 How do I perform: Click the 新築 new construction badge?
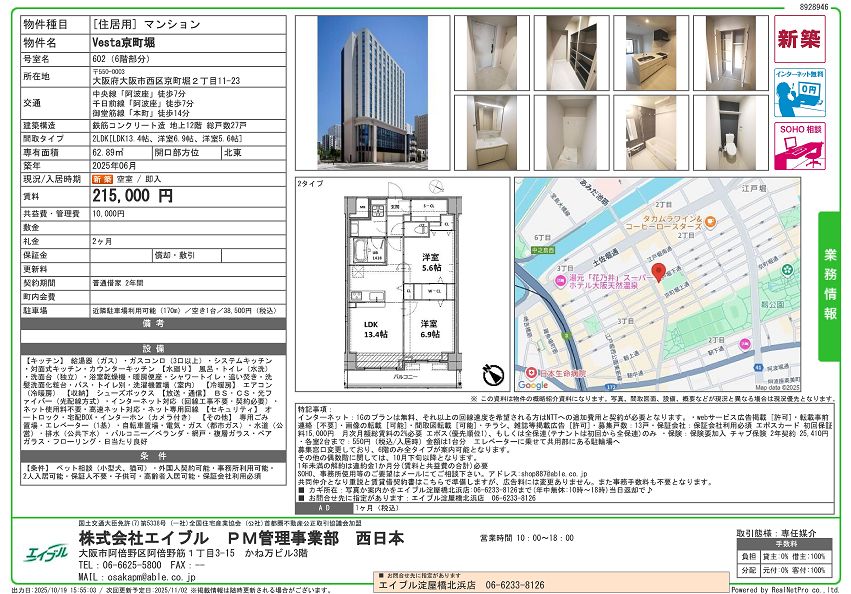pos(800,40)
